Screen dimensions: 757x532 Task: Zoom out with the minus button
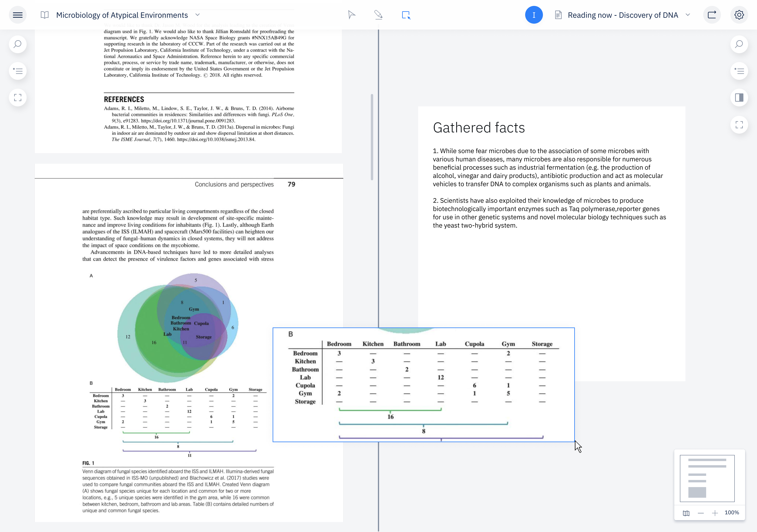pos(701,513)
